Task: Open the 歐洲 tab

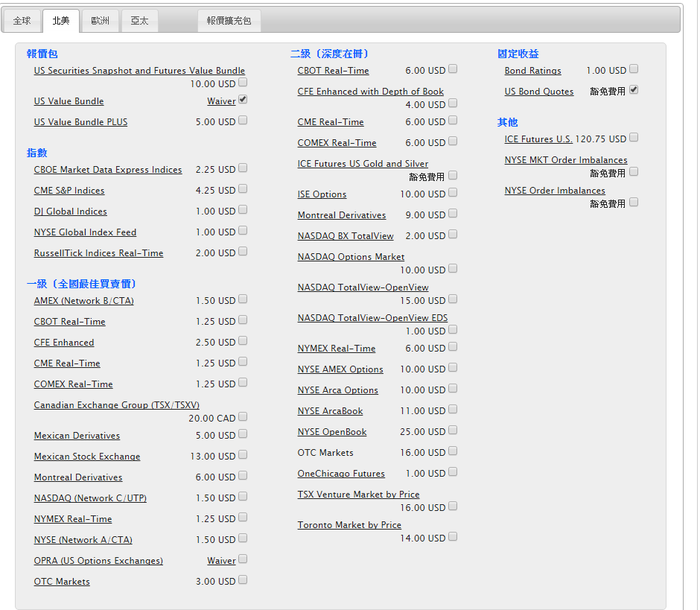Action: [x=100, y=21]
